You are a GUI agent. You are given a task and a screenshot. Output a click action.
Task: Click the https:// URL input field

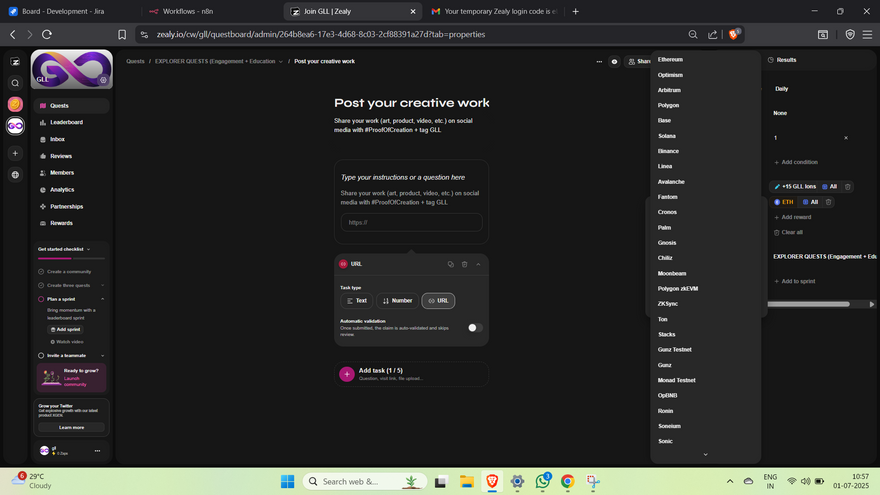click(411, 222)
